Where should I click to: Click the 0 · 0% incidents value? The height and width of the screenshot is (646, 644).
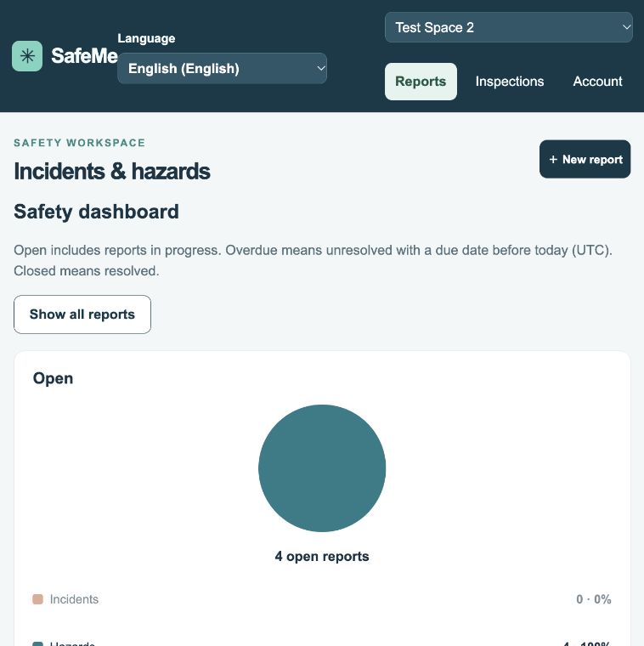point(594,599)
